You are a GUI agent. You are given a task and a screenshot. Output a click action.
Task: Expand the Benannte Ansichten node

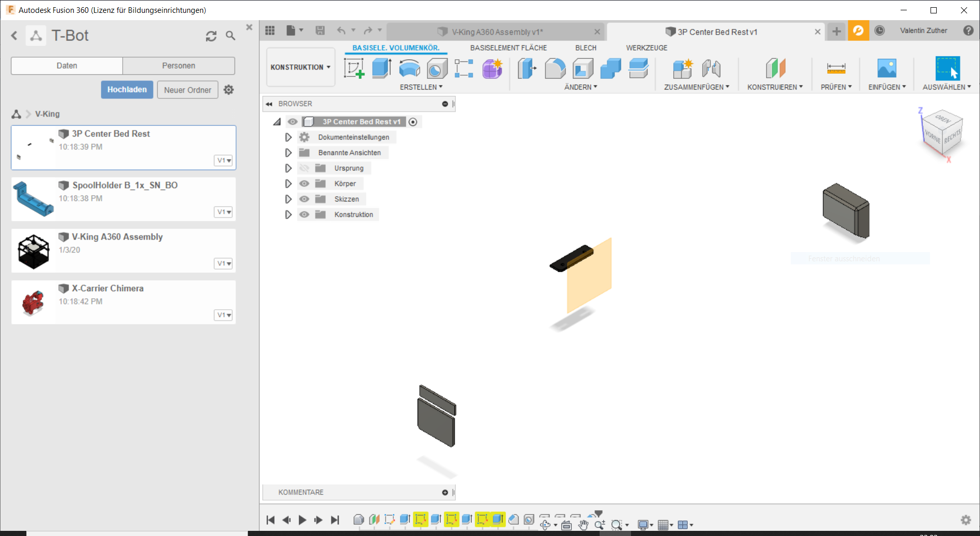tap(288, 153)
